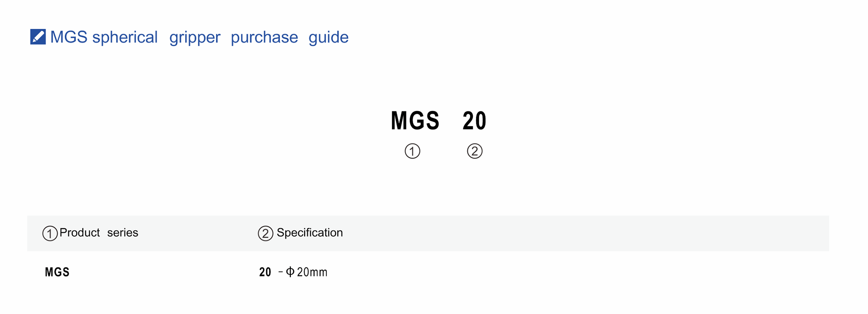The height and width of the screenshot is (314, 868).
Task: Click the blue pencil icon beside the heading
Action: pos(38,37)
